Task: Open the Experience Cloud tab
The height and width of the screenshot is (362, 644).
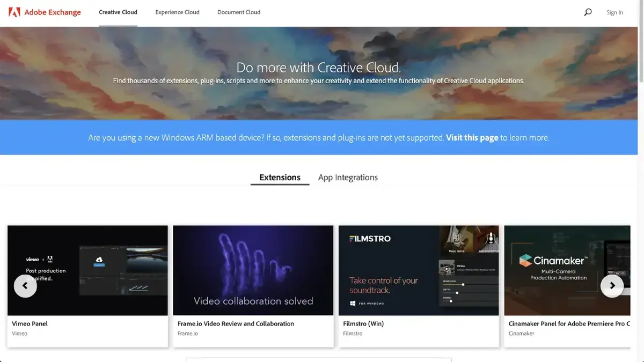Action: (x=177, y=12)
